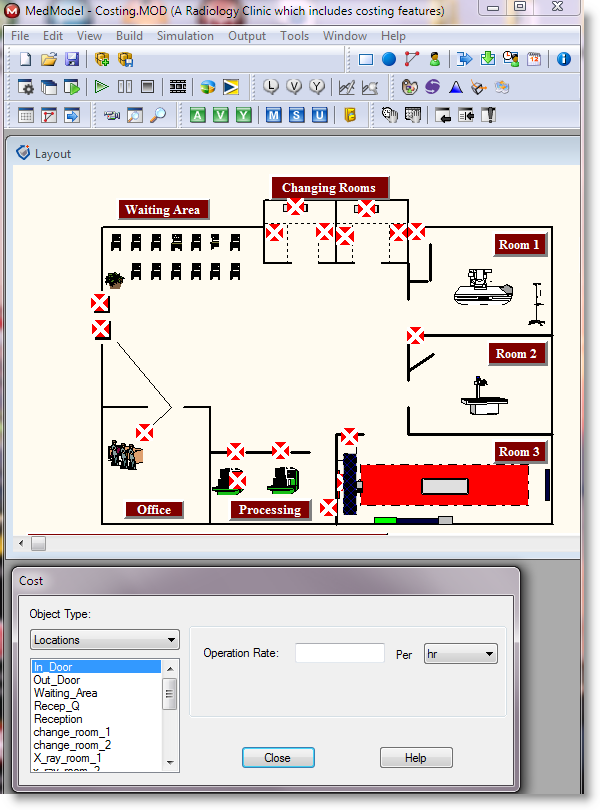Click the film strip icon
Screen dimensions: 600x810
tap(178, 87)
